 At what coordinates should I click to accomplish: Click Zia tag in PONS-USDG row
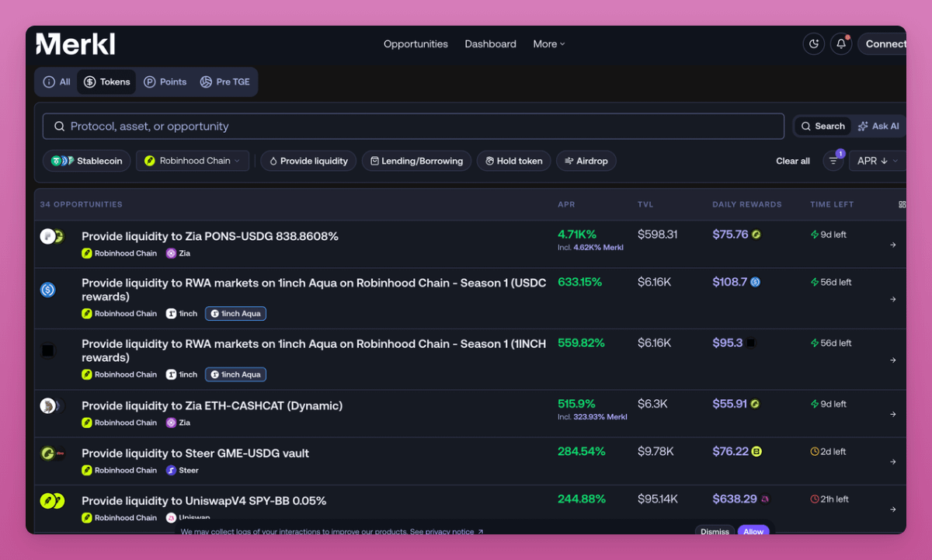178,253
